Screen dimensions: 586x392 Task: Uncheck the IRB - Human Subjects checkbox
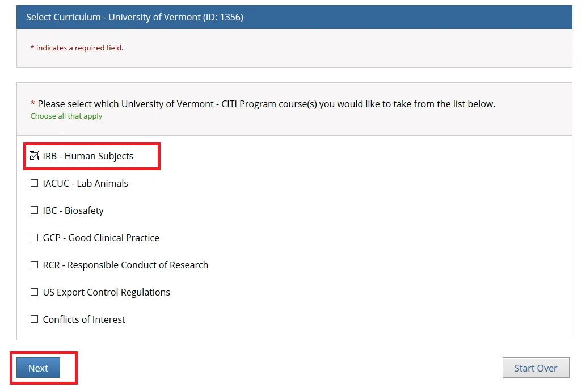pos(35,156)
